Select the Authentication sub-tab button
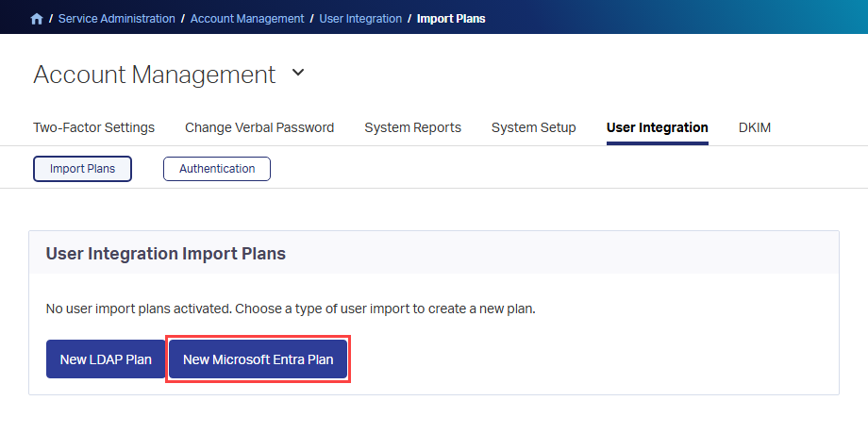 click(217, 169)
